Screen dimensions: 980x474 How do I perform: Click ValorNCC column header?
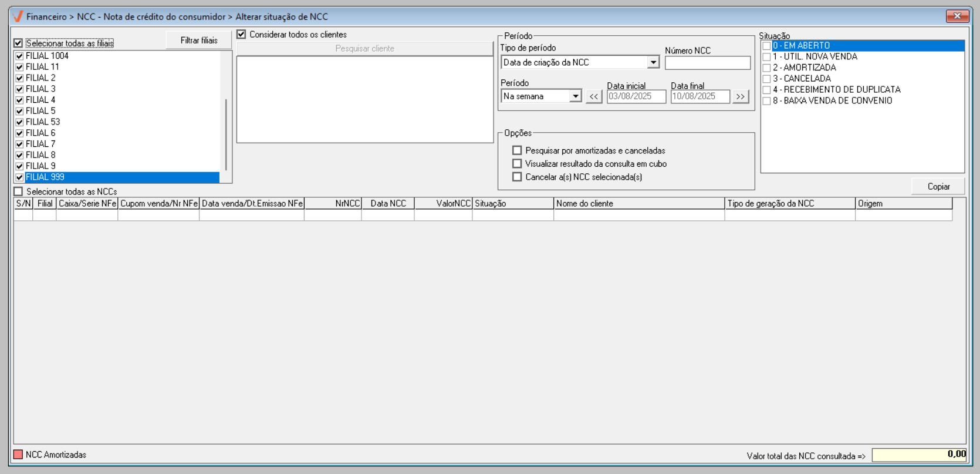pyautogui.click(x=444, y=203)
